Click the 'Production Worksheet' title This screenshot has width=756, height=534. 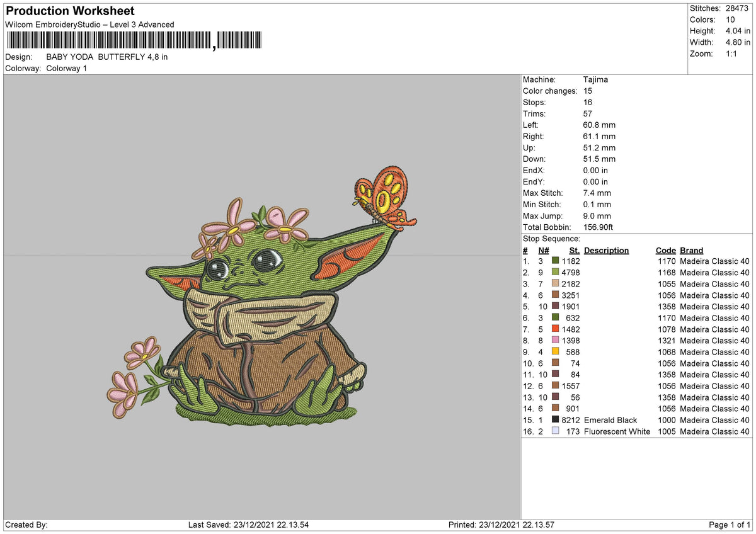[70, 11]
